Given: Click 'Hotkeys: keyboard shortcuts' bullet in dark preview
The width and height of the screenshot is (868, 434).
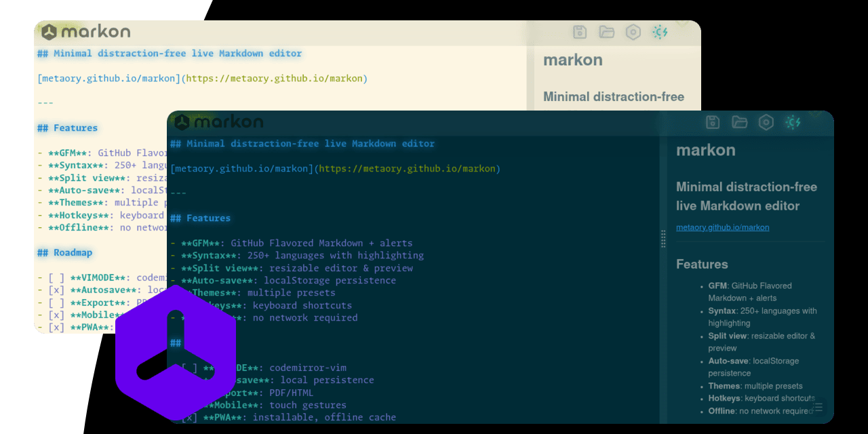Looking at the screenshot, I should (x=762, y=398).
